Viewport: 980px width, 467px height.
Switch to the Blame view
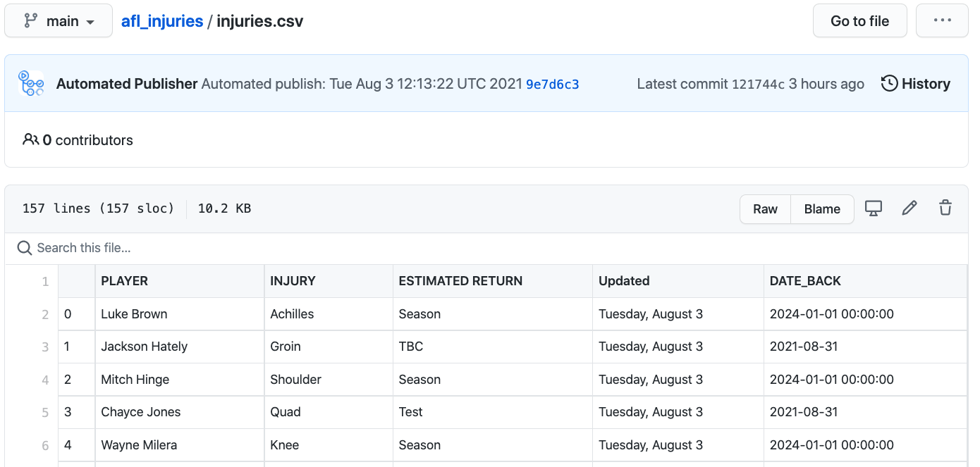tap(822, 209)
